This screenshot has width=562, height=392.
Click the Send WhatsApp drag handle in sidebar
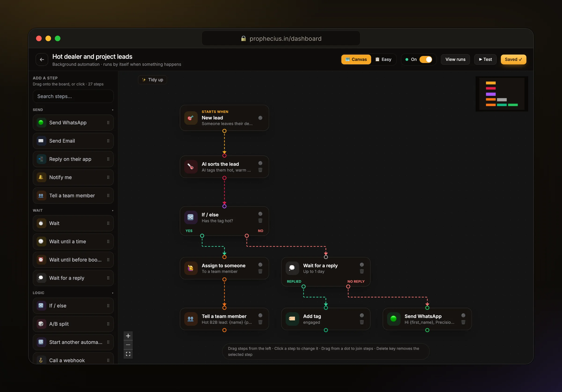point(108,123)
